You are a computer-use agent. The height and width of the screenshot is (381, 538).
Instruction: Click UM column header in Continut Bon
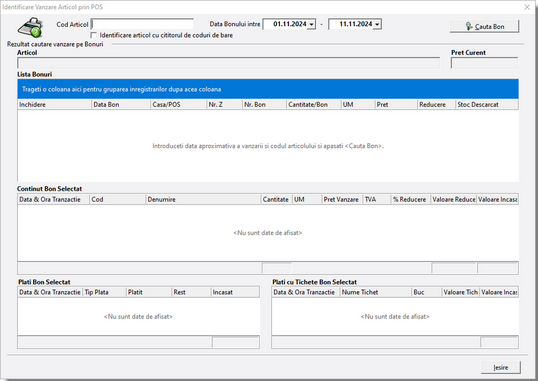coord(307,199)
